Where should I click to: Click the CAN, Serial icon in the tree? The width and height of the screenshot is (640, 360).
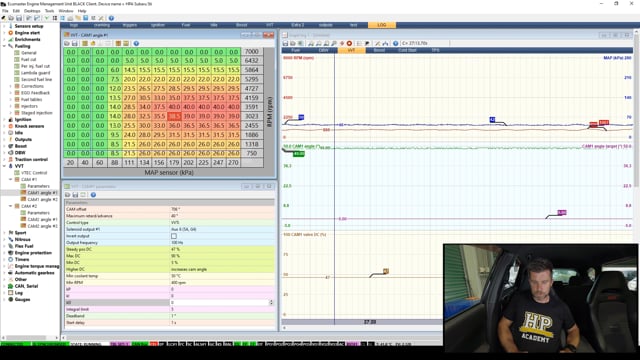pos(11,286)
